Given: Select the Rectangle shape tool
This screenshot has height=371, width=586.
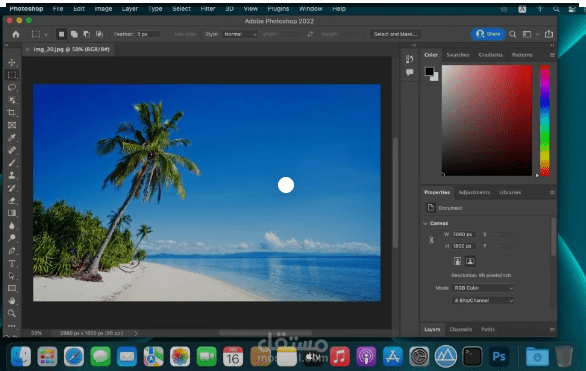Looking at the screenshot, I should pyautogui.click(x=12, y=288).
